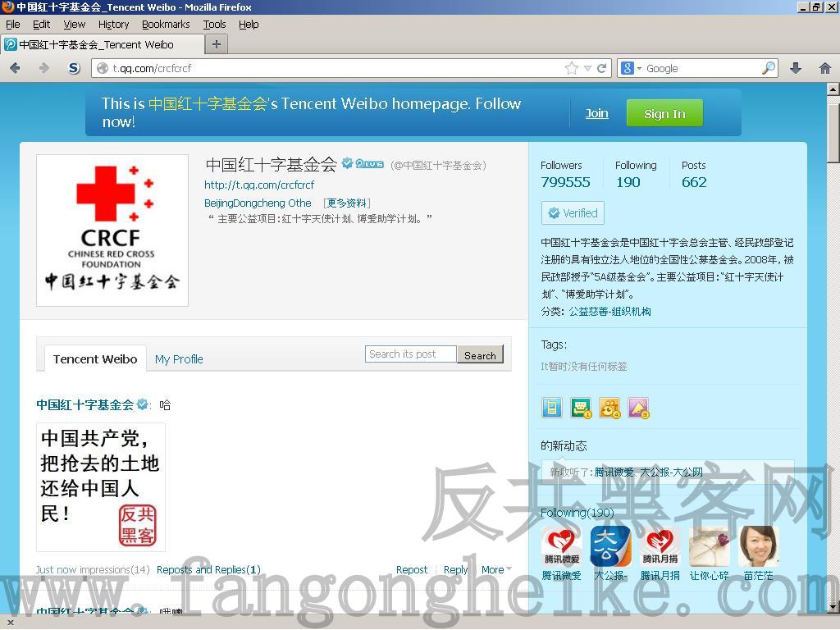Go forward with the forward arrow
This screenshot has height=630, width=840.
pyautogui.click(x=44, y=68)
